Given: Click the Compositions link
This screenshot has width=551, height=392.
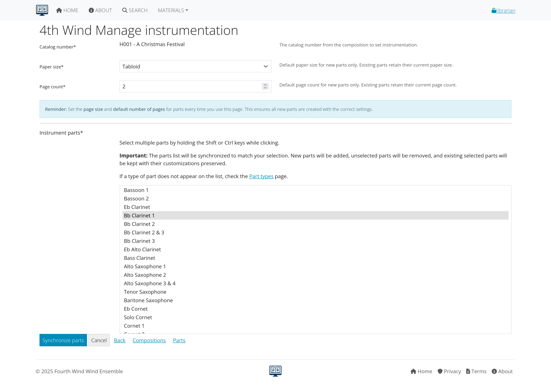Looking at the screenshot, I should [149, 340].
